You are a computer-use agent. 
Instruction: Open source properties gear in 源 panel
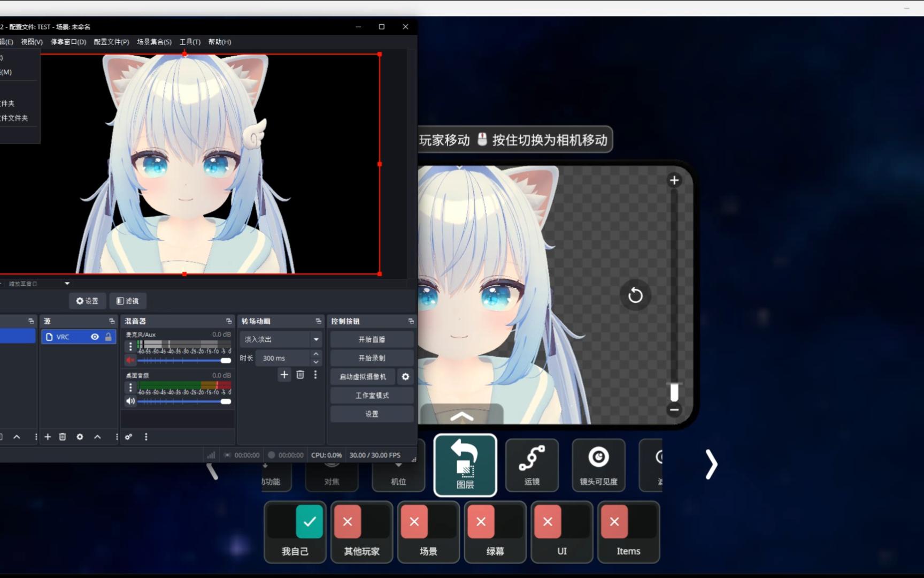(80, 437)
